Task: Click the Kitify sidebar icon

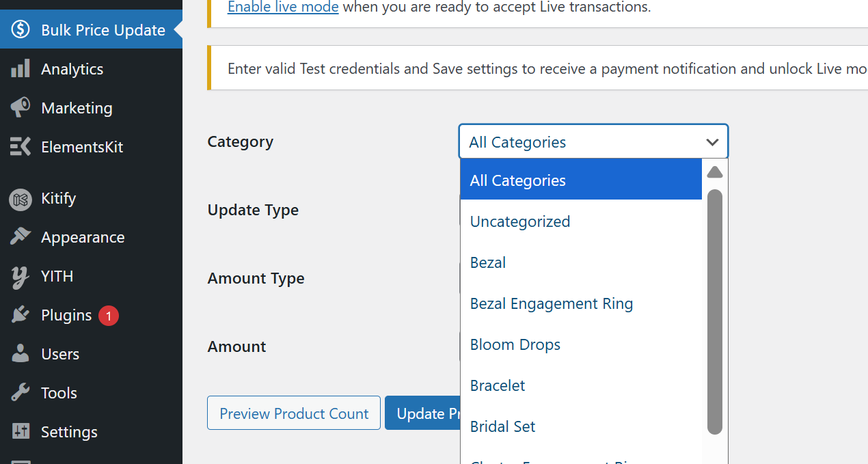Action: coord(21,199)
